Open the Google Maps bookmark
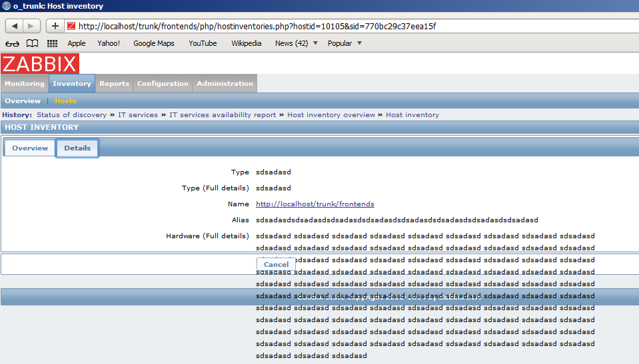The width and height of the screenshot is (639, 364). pyautogui.click(x=154, y=43)
